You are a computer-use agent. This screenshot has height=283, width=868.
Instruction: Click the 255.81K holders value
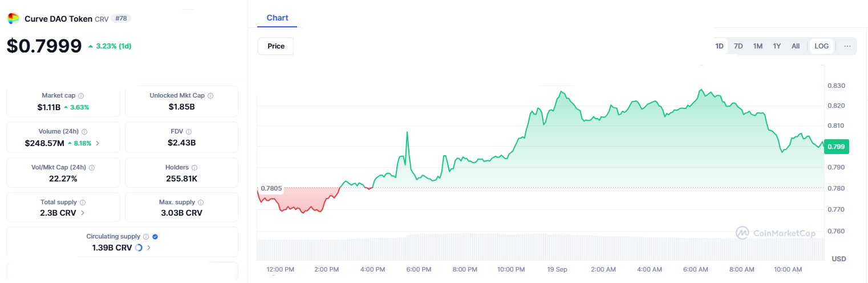point(182,179)
